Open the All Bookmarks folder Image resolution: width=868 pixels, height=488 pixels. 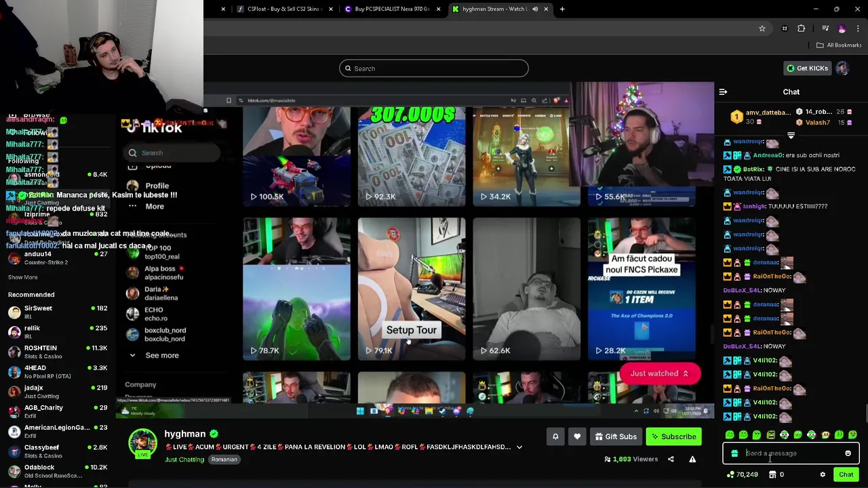tap(839, 45)
